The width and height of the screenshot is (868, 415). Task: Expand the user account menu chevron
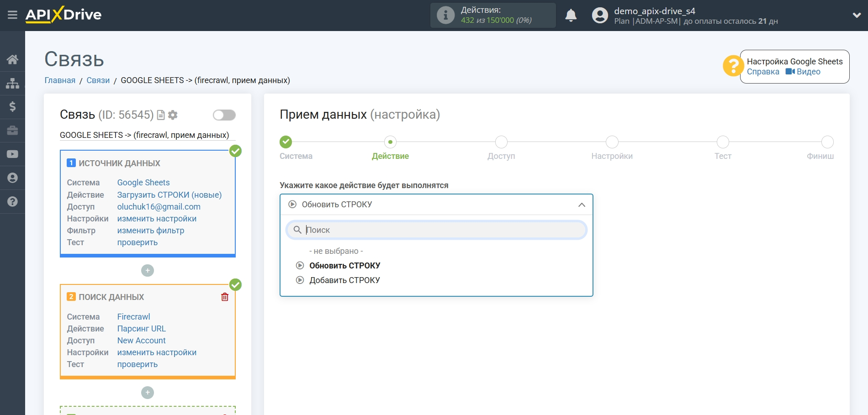point(856,16)
